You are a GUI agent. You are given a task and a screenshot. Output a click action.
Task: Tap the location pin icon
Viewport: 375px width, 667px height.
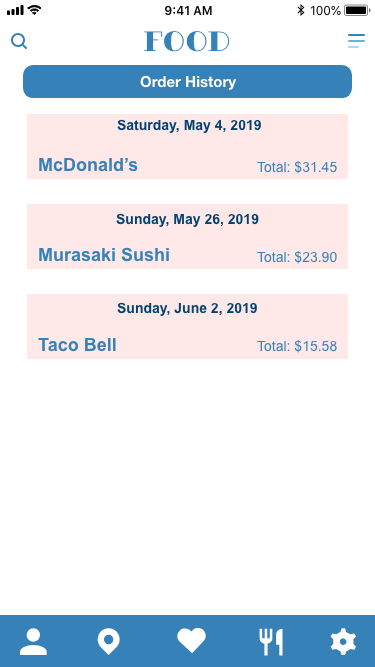(108, 642)
